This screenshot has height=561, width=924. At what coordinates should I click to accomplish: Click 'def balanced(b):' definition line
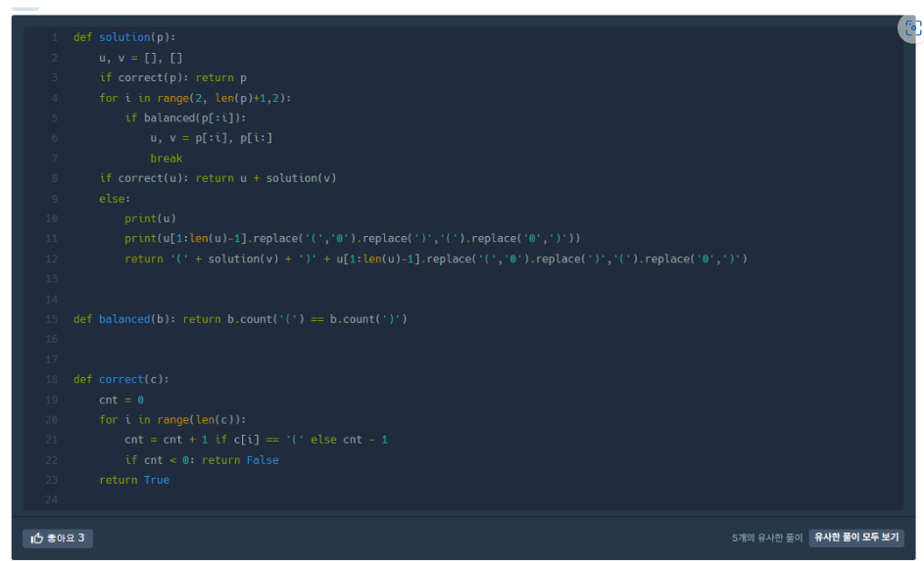click(x=240, y=319)
